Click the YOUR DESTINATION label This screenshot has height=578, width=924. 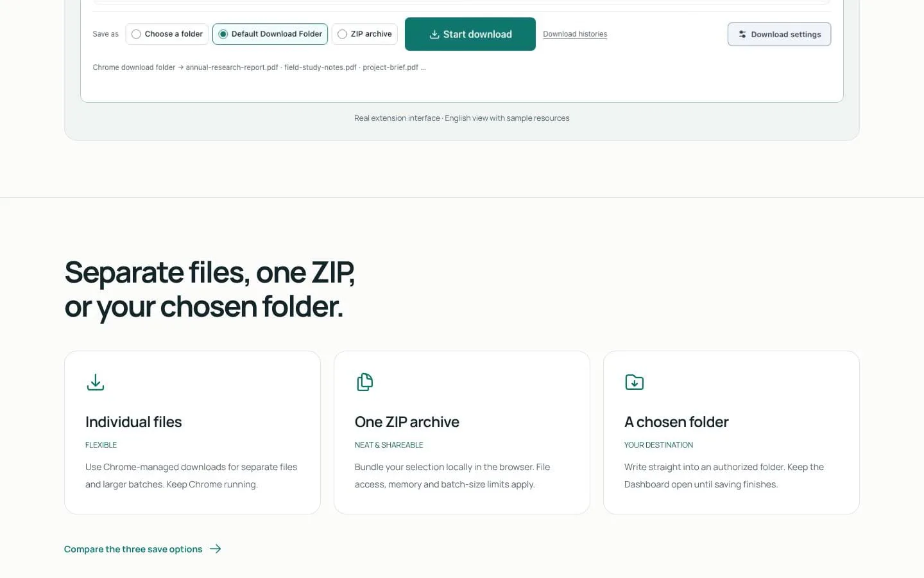tap(658, 445)
